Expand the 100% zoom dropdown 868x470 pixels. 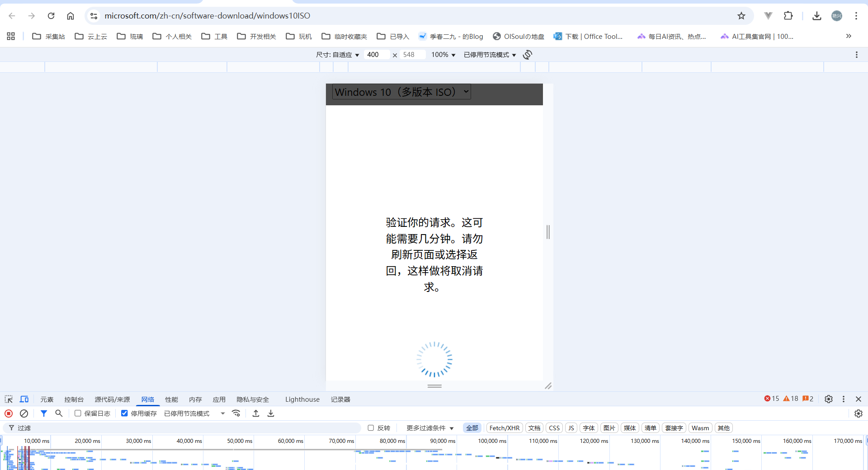click(443, 55)
